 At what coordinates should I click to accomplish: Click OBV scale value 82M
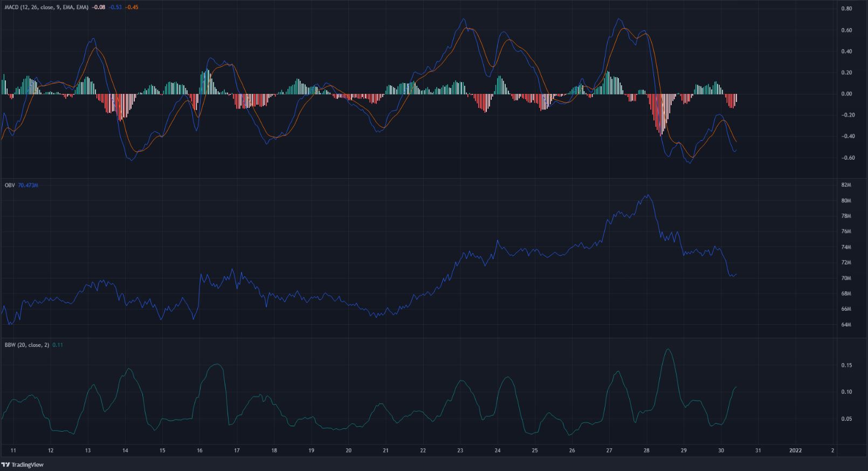[x=846, y=185]
